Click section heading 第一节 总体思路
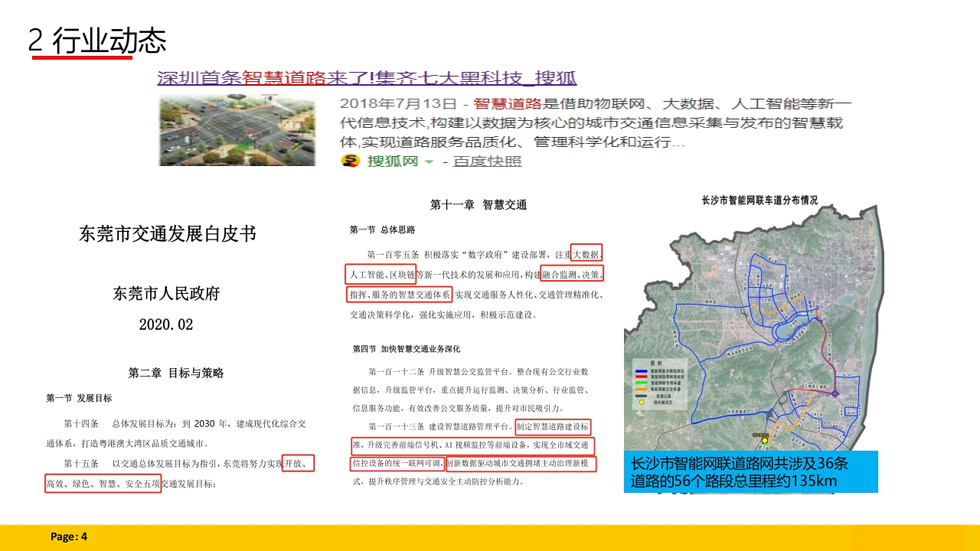 (383, 230)
